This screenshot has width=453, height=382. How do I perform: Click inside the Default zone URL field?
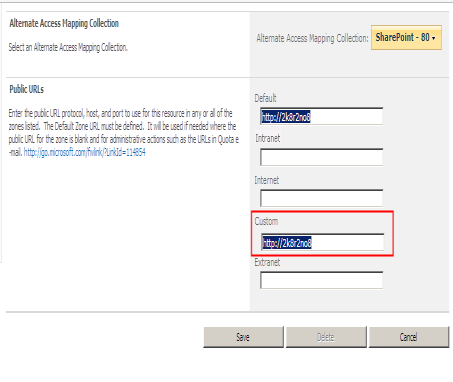tap(321, 116)
